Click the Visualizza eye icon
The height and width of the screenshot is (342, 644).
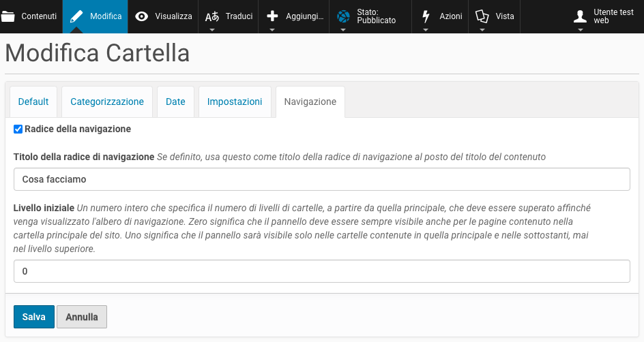pyautogui.click(x=142, y=16)
